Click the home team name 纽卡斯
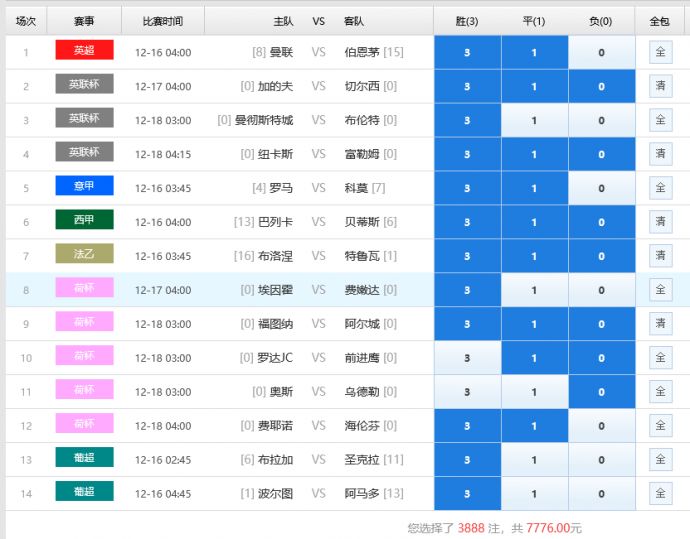 (x=275, y=154)
